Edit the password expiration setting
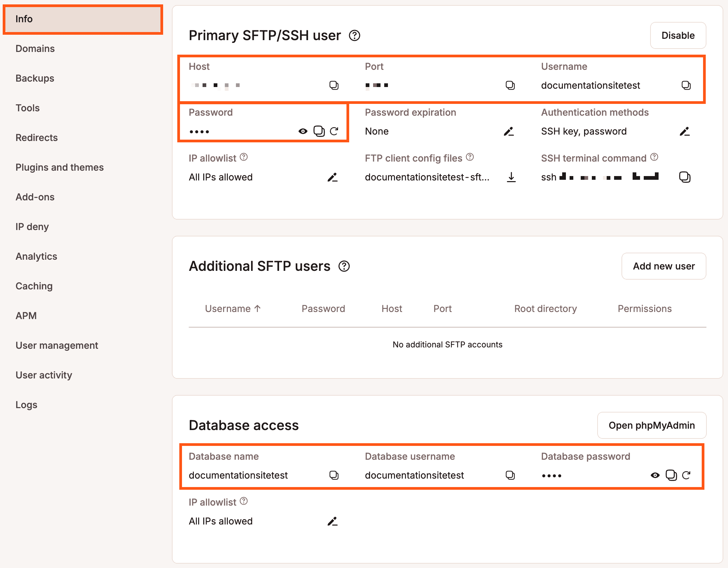 [x=509, y=131]
